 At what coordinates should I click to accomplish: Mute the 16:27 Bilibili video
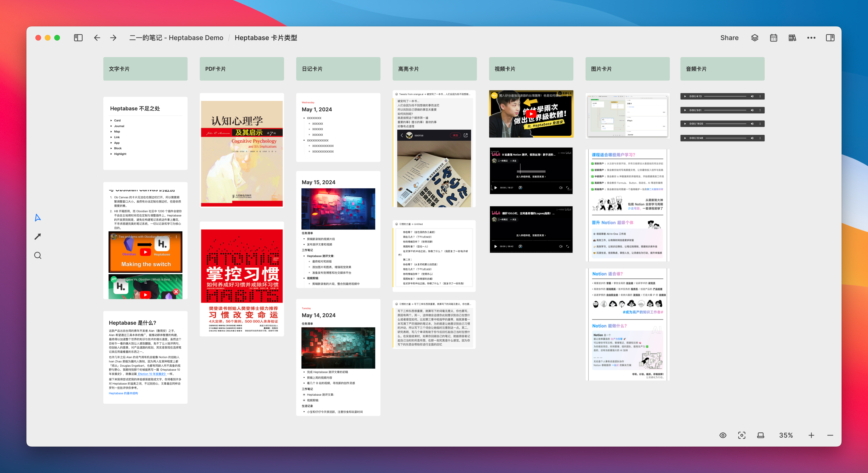pos(561,188)
